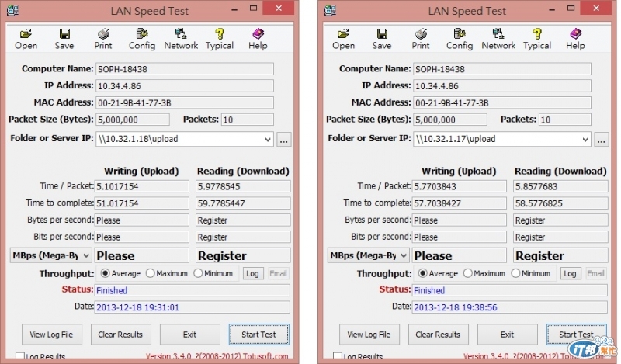This screenshot has height=364, width=621.
Task: Toggle Log Results checkbox in right window
Action: 338,356
